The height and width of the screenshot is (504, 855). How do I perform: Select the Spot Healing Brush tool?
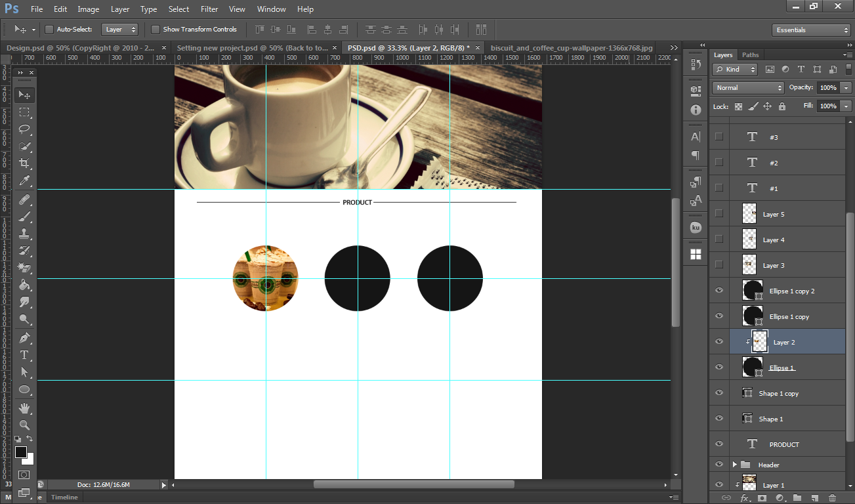24,198
